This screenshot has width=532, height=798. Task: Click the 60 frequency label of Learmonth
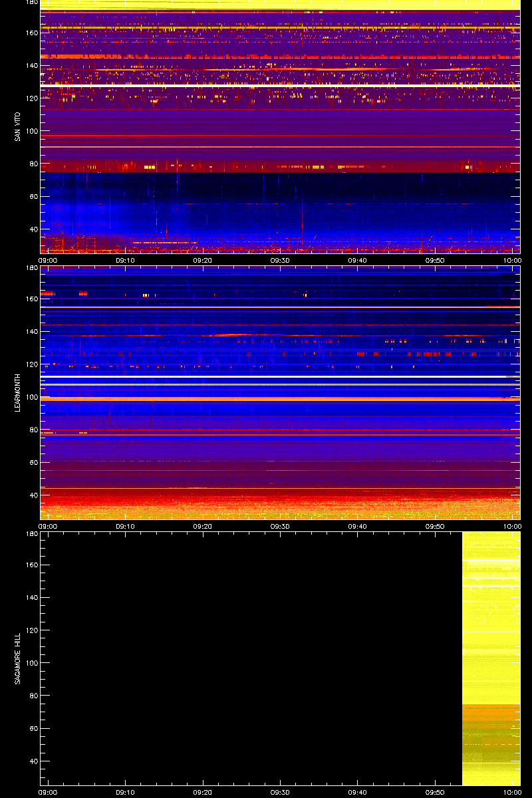tap(33, 463)
